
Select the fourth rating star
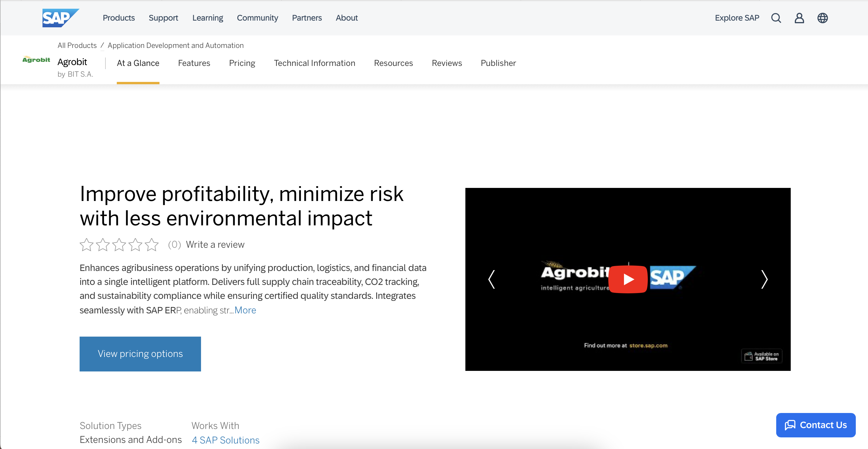coord(135,245)
